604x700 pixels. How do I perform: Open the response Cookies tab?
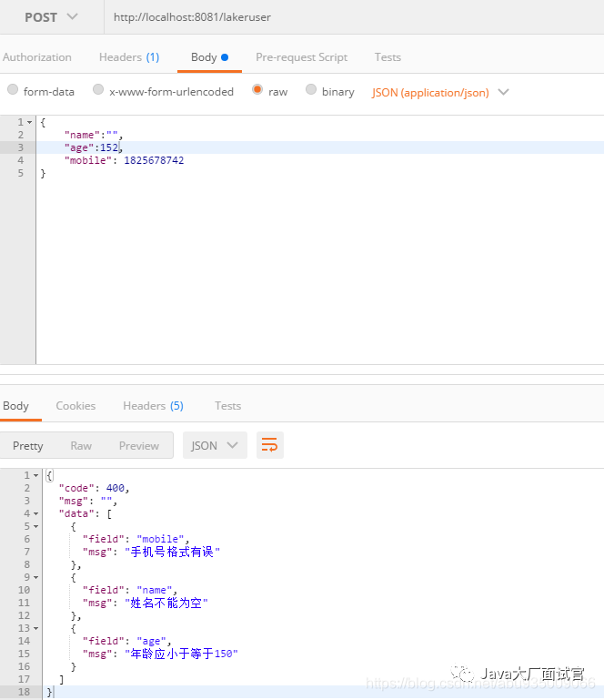click(75, 406)
